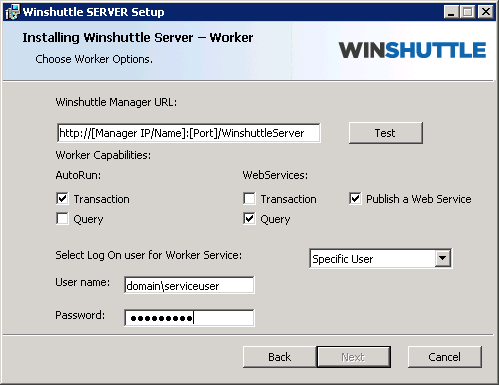Open the Specific User dropdown arrow
The width and height of the screenshot is (499, 385).
[x=443, y=258]
